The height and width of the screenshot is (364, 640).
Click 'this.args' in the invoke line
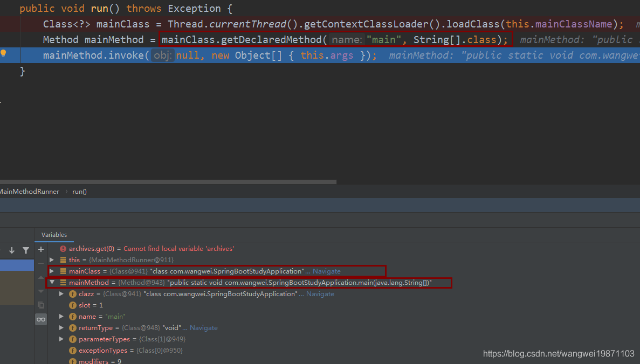pyautogui.click(x=327, y=55)
